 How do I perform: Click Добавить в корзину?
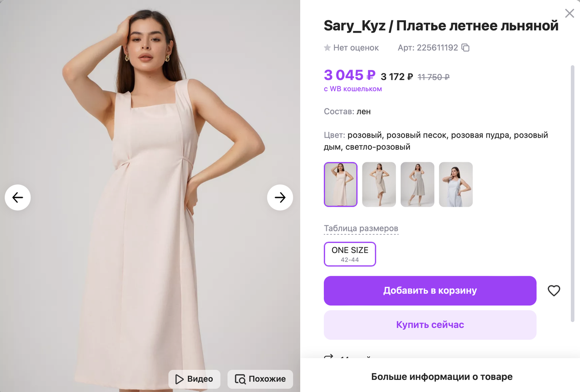pyautogui.click(x=430, y=291)
